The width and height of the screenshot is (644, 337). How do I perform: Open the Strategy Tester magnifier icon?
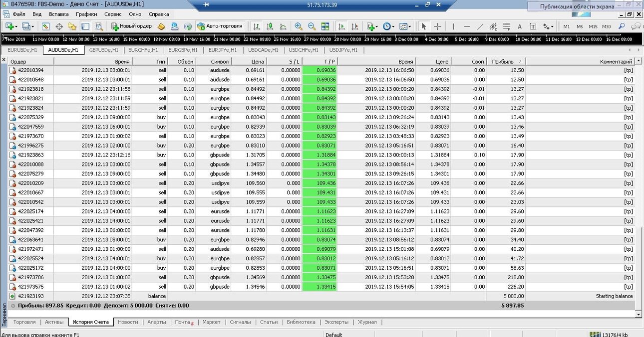pos(98,26)
